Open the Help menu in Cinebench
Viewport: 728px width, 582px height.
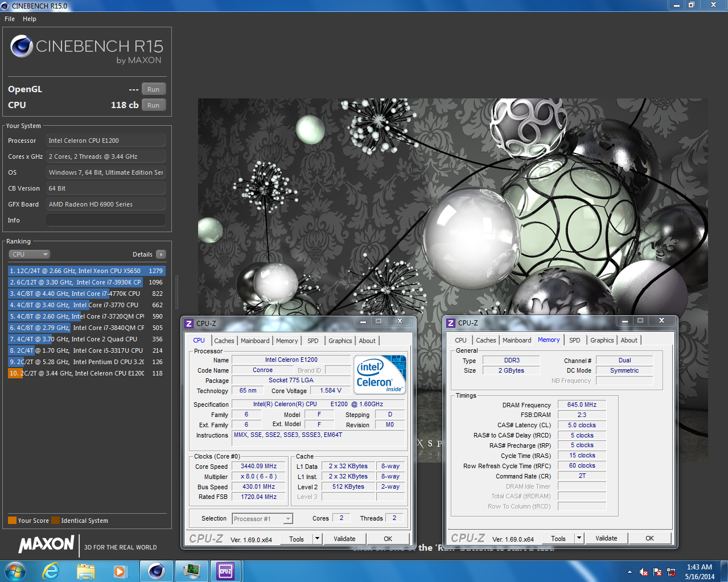[30, 19]
